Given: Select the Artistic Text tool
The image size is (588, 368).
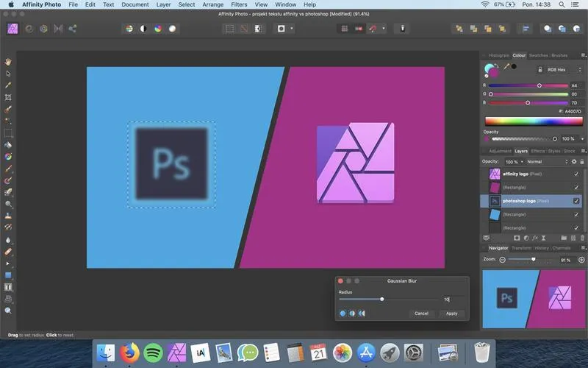Looking at the screenshot, I should click(8, 287).
